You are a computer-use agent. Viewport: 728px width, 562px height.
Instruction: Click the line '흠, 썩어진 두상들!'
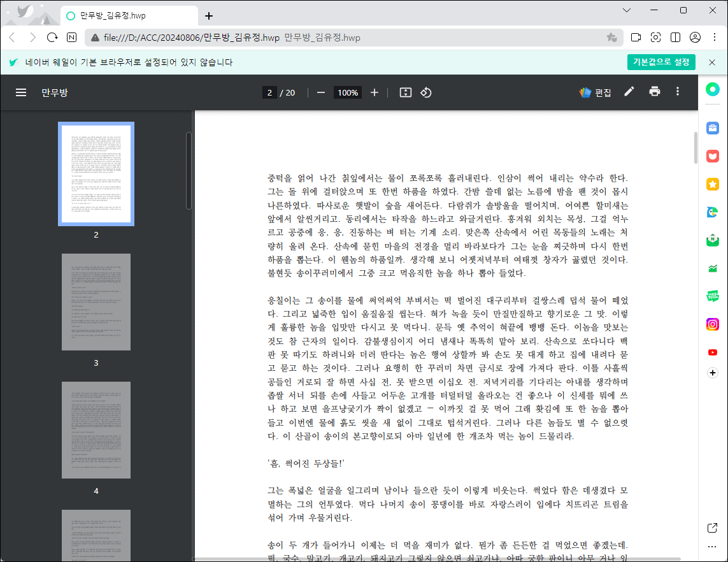coord(306,463)
